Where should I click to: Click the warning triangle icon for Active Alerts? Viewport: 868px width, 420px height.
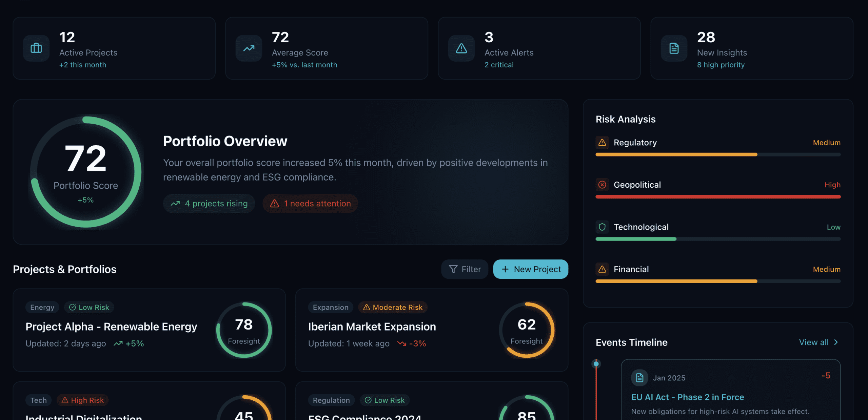coord(461,48)
